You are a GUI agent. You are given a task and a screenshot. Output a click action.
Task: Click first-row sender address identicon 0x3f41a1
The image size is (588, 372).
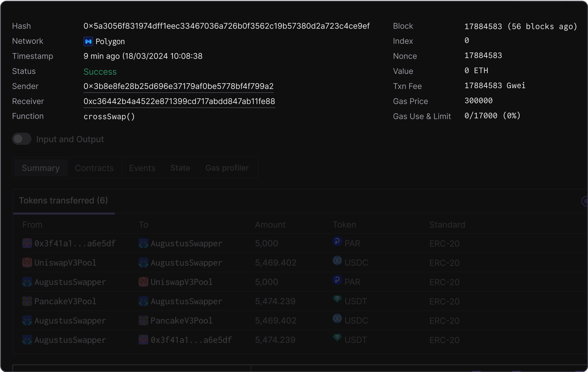click(x=27, y=243)
